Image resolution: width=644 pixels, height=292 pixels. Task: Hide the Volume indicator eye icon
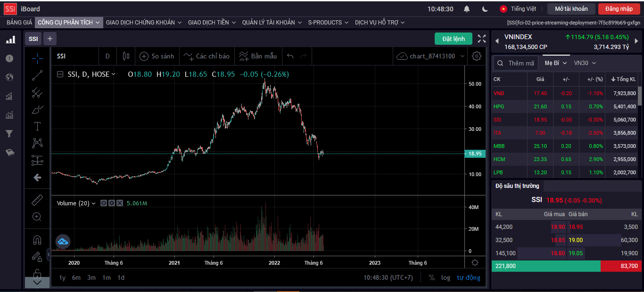click(104, 203)
